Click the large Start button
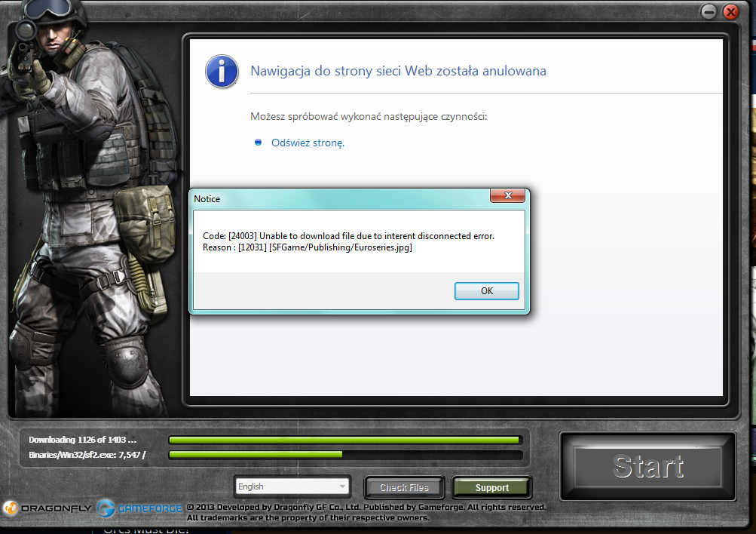This screenshot has width=756, height=534. point(647,466)
